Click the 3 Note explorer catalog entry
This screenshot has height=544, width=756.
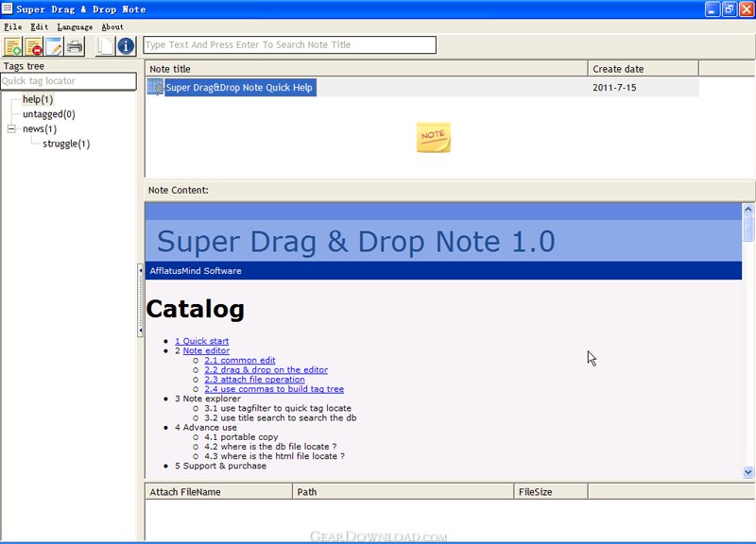[208, 399]
